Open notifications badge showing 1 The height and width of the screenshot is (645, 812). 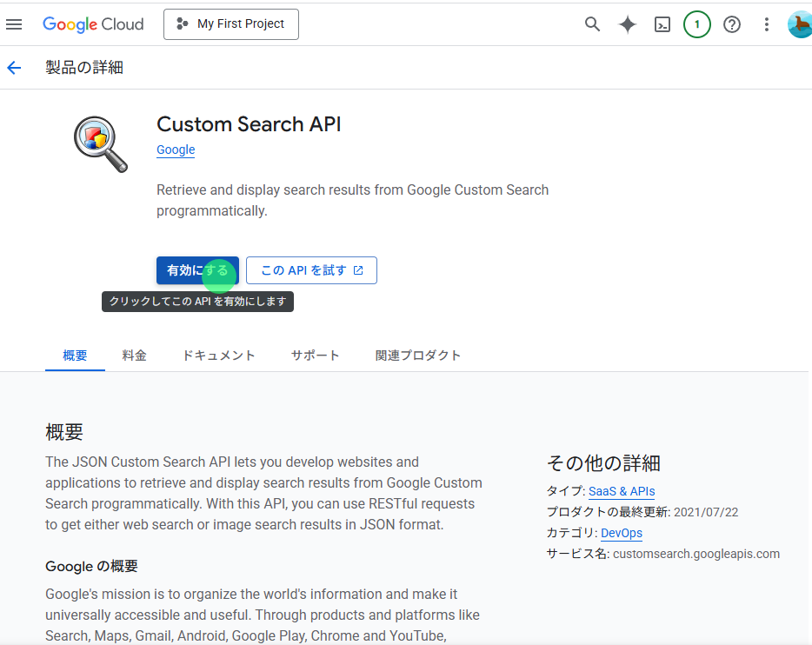tap(697, 24)
